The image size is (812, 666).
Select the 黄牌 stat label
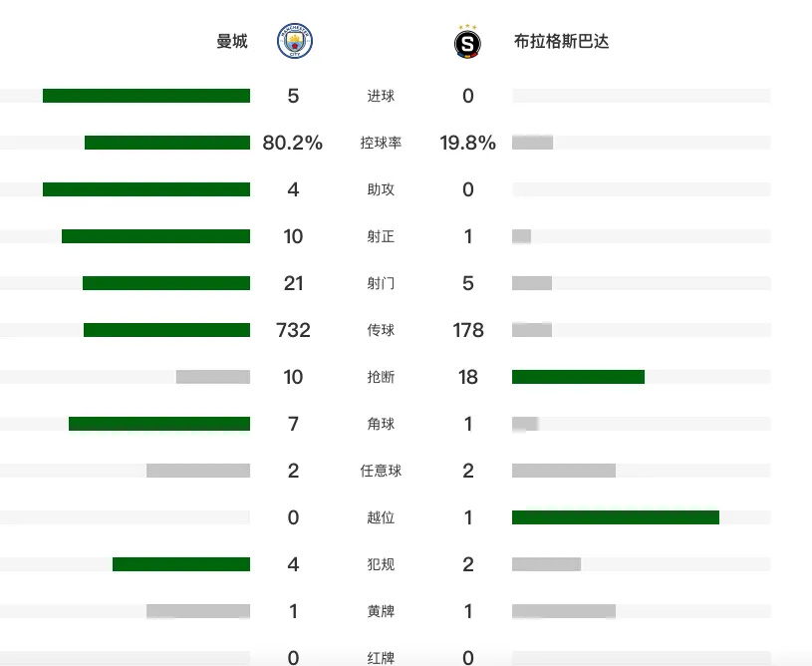coord(381,611)
